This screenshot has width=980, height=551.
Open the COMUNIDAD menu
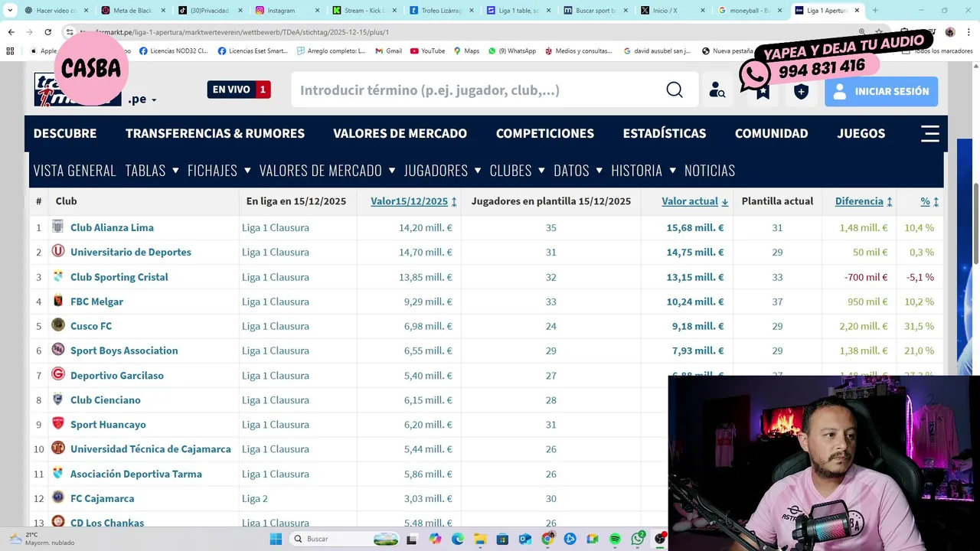tap(771, 133)
